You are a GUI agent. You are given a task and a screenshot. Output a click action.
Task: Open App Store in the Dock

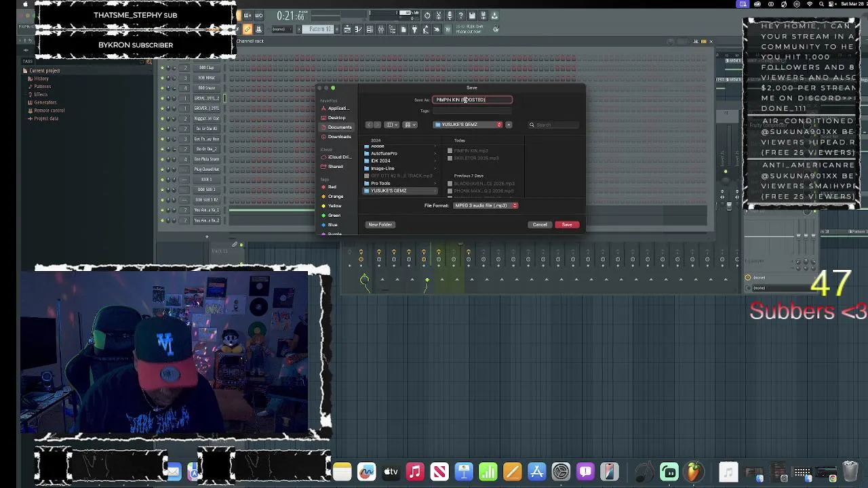[x=536, y=472]
